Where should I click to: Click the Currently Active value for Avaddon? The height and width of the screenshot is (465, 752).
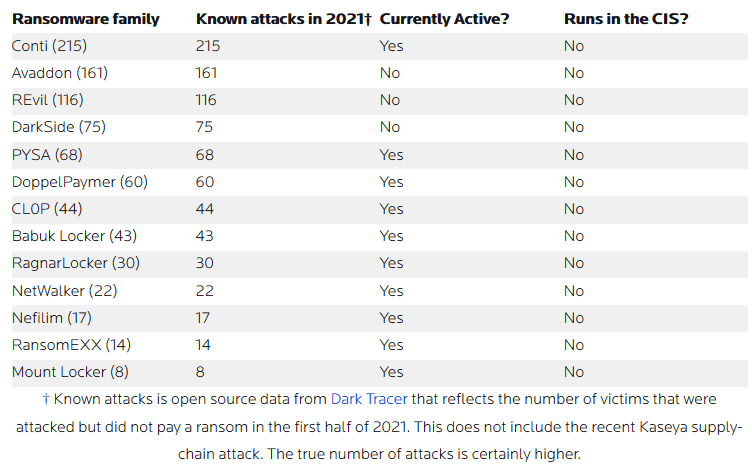(390, 73)
